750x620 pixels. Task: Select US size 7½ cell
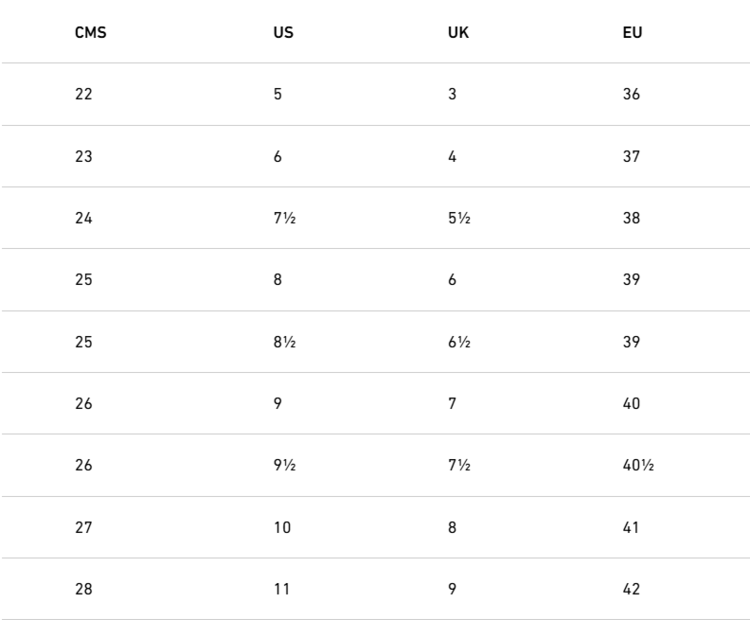tap(284, 219)
